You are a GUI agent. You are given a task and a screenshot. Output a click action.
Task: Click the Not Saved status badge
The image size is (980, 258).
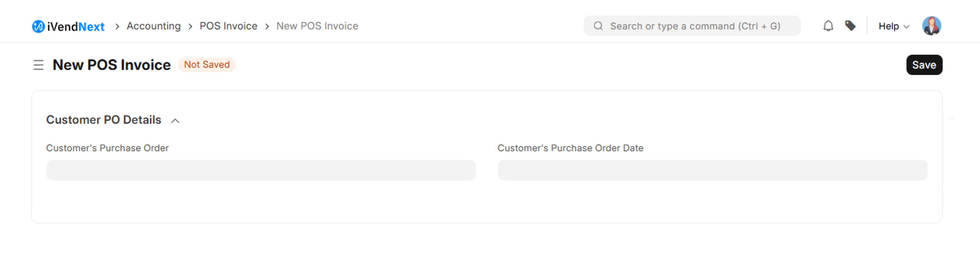(207, 65)
